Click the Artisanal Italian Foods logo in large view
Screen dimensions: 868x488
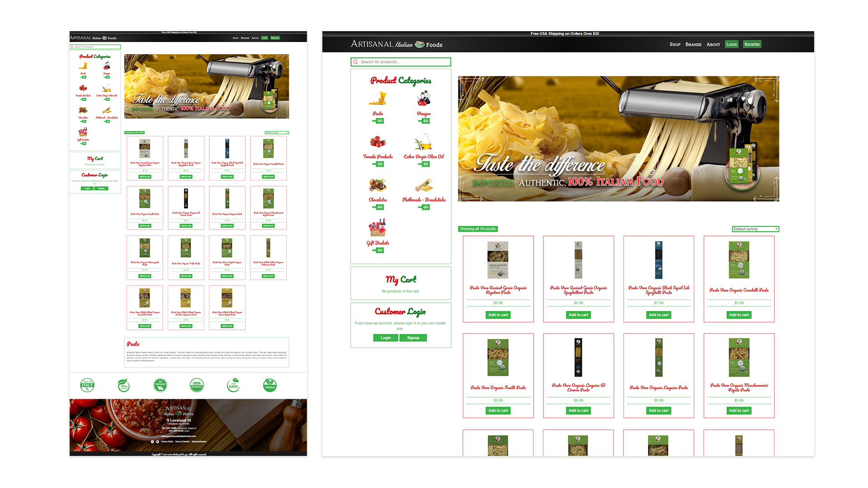pos(396,44)
